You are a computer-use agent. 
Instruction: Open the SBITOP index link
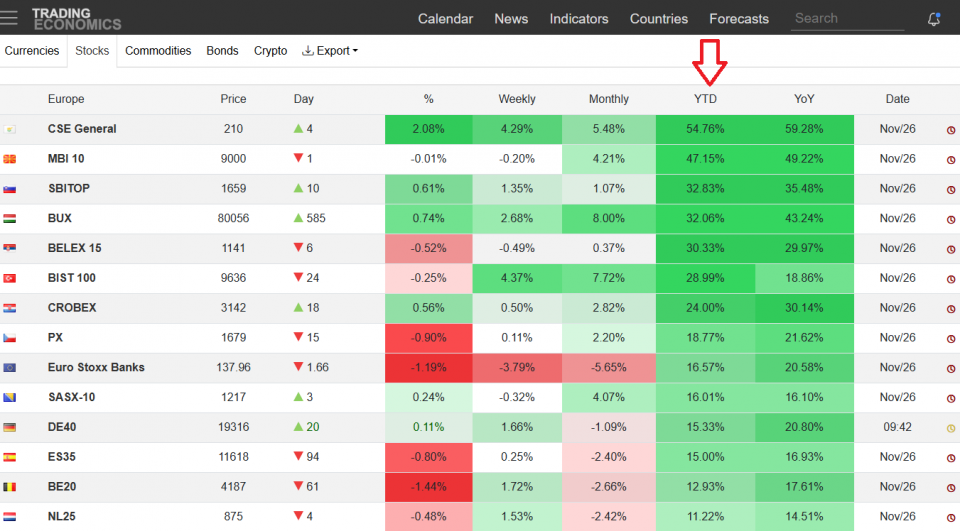coord(69,188)
